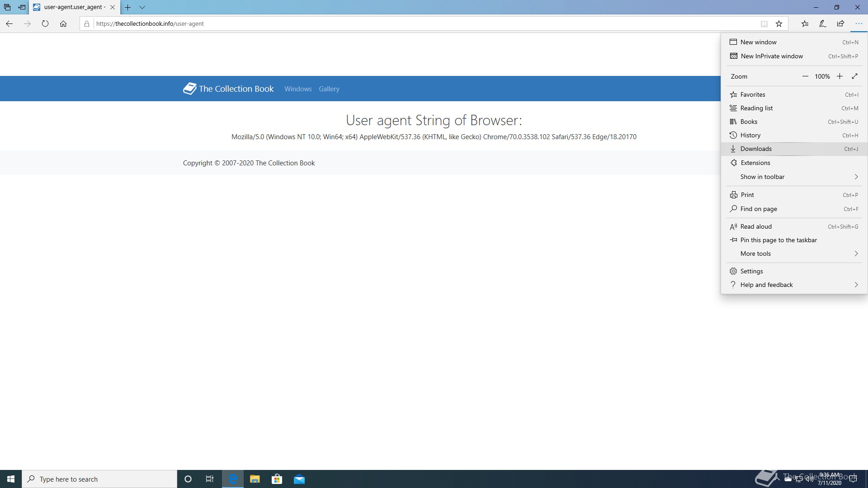The image size is (868, 488).
Task: Expand Help and feedback submenu
Action: pos(794,285)
